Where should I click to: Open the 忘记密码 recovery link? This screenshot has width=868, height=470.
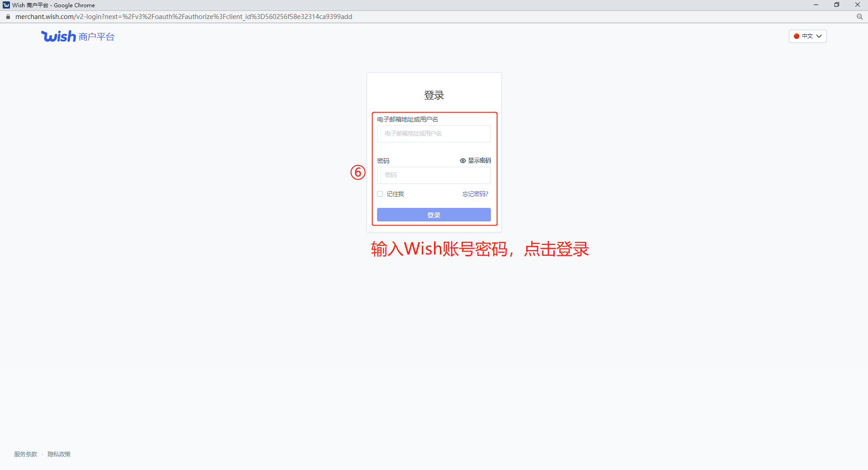(475, 193)
